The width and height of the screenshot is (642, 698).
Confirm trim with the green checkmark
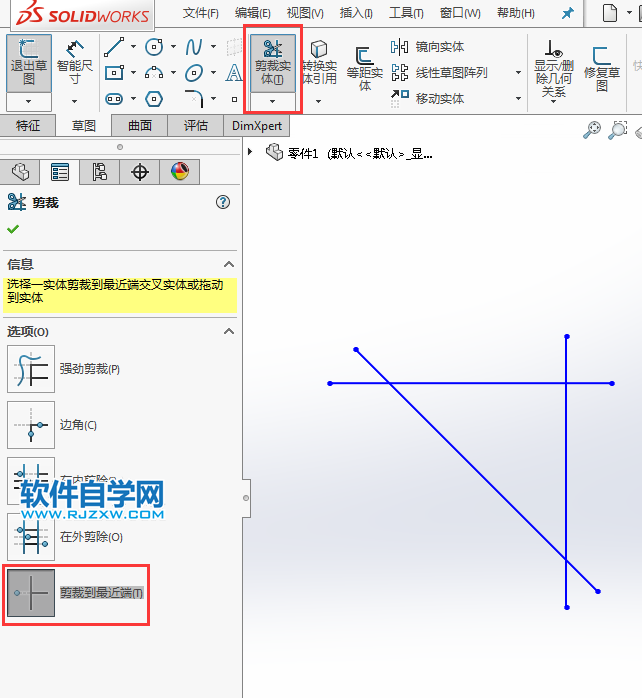click(x=13, y=229)
